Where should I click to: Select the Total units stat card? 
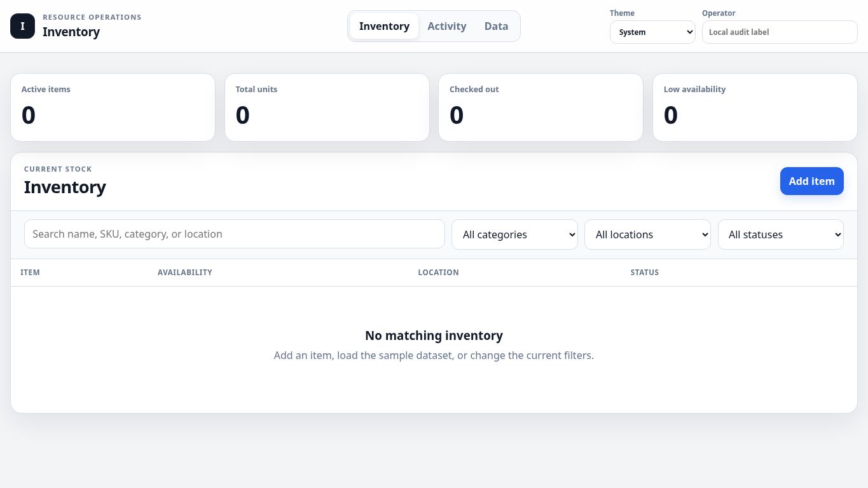tap(327, 107)
